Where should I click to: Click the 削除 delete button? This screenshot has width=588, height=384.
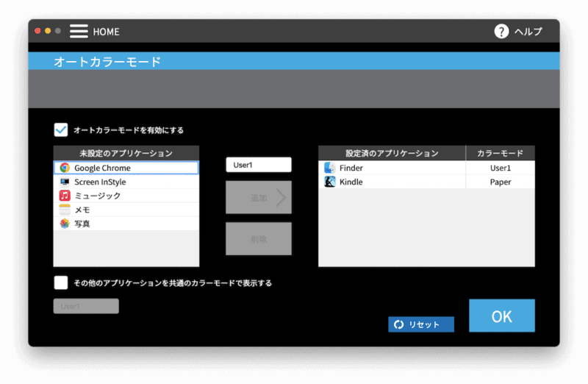click(x=259, y=239)
